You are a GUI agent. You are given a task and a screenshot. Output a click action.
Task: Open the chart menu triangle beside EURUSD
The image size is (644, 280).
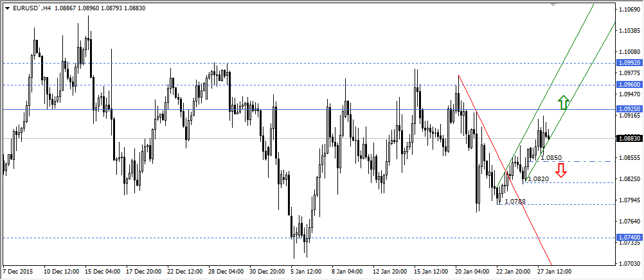pos(8,8)
